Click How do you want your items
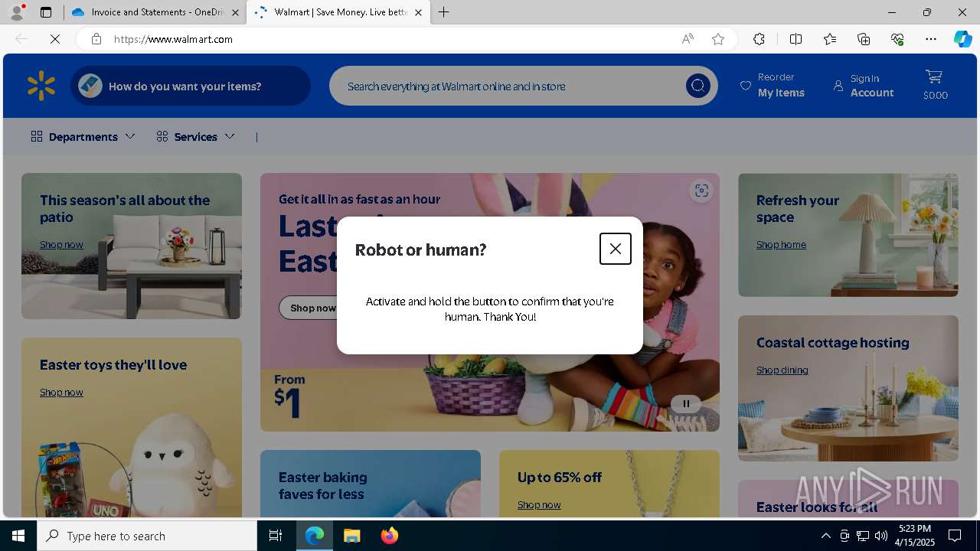The width and height of the screenshot is (980, 551). coord(191,86)
